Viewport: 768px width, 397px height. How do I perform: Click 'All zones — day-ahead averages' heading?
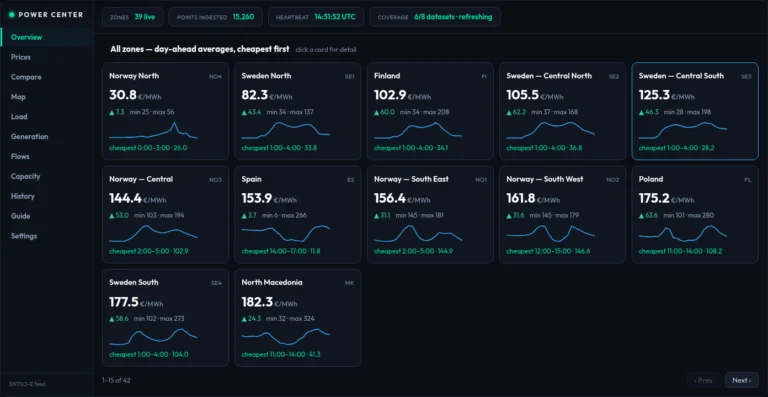[200, 49]
